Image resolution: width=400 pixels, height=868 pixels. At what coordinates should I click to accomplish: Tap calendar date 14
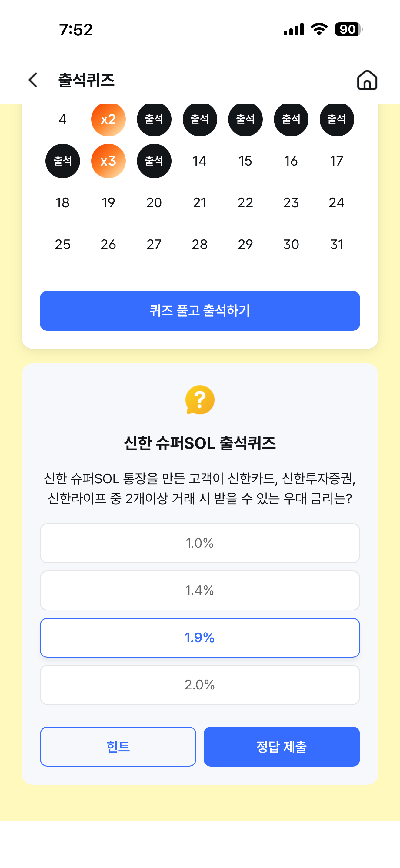pyautogui.click(x=200, y=161)
